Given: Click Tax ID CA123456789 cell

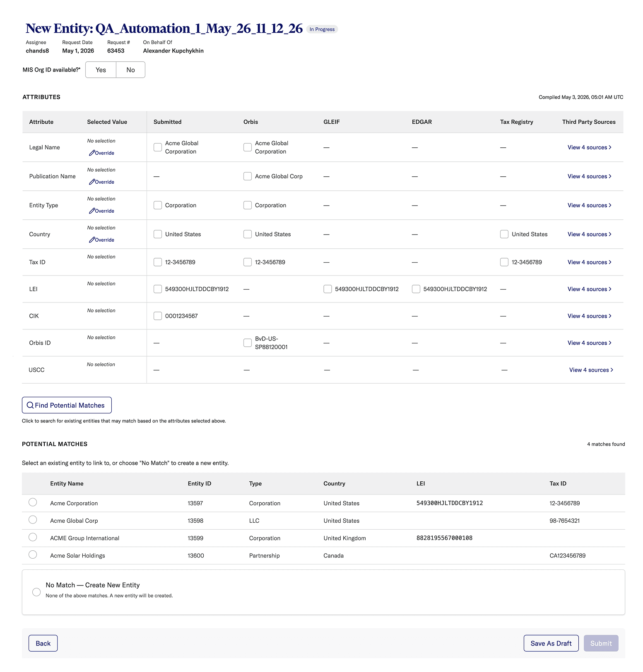Looking at the screenshot, I should pos(567,555).
